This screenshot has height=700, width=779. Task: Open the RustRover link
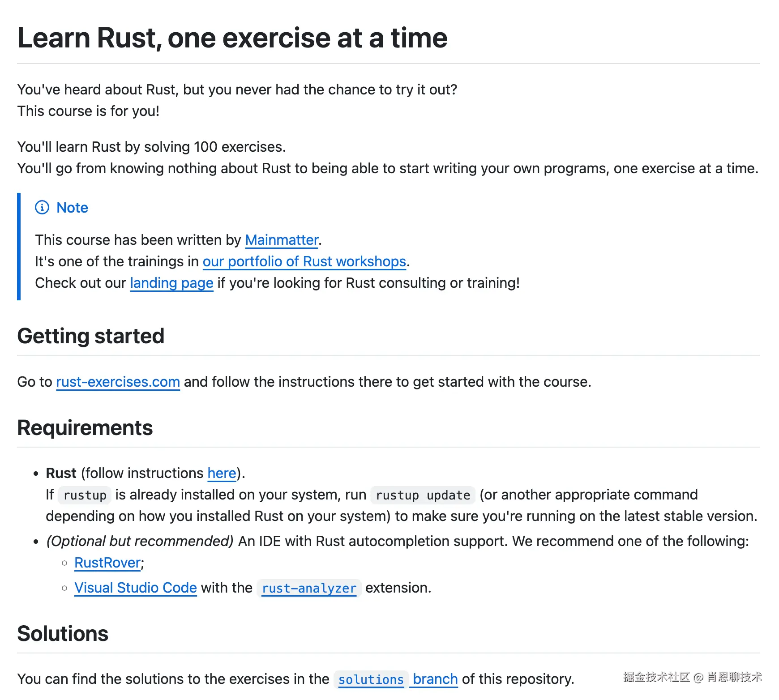[107, 563]
